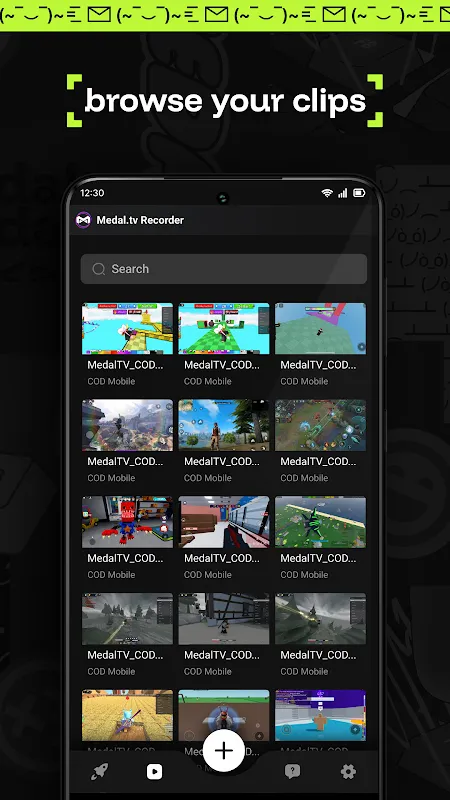Open the red monster character clip thumbnail

click(x=128, y=522)
